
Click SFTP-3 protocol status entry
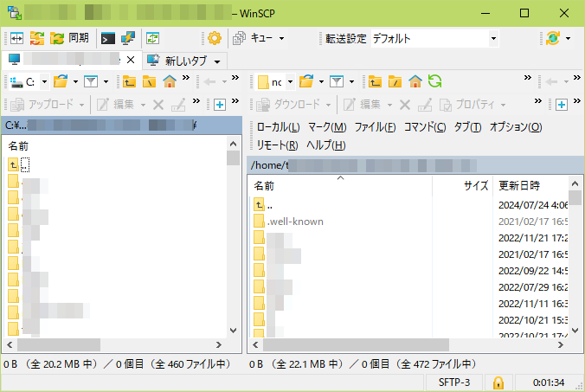point(454,382)
